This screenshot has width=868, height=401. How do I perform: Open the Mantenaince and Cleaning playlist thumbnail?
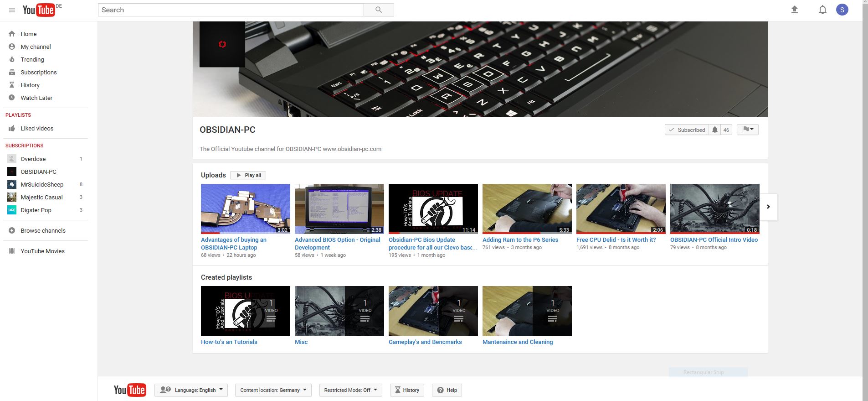[527, 311]
